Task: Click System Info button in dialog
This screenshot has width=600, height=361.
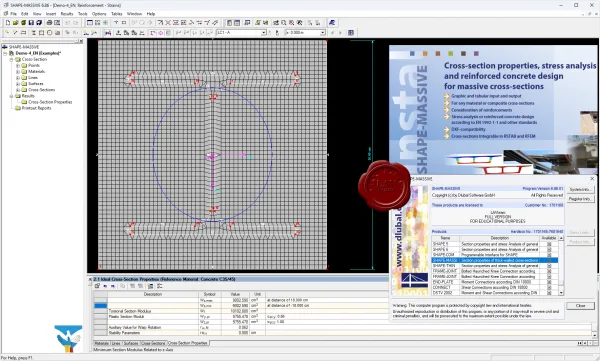Action: coord(580,189)
